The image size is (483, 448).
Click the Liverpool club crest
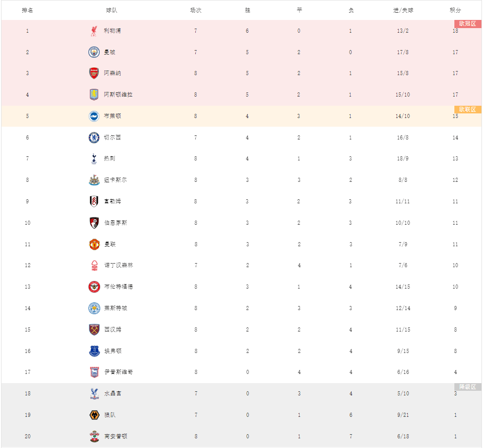click(x=94, y=31)
